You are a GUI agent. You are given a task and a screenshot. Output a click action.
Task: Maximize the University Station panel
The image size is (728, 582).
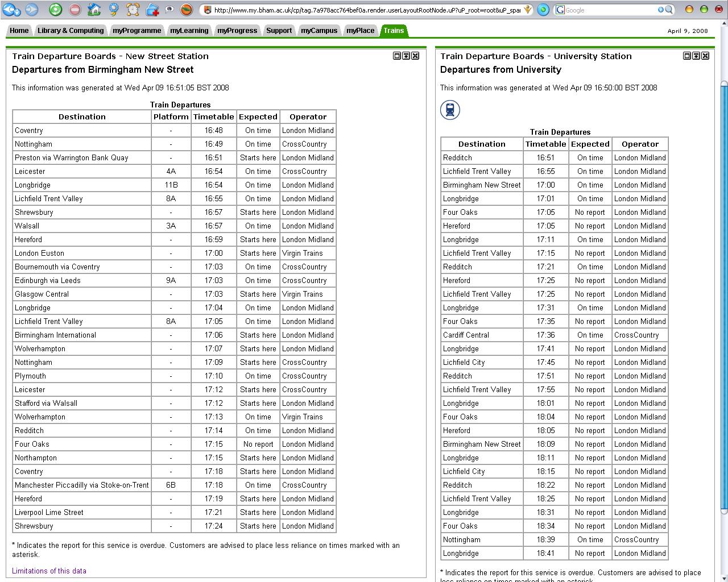tap(687, 56)
